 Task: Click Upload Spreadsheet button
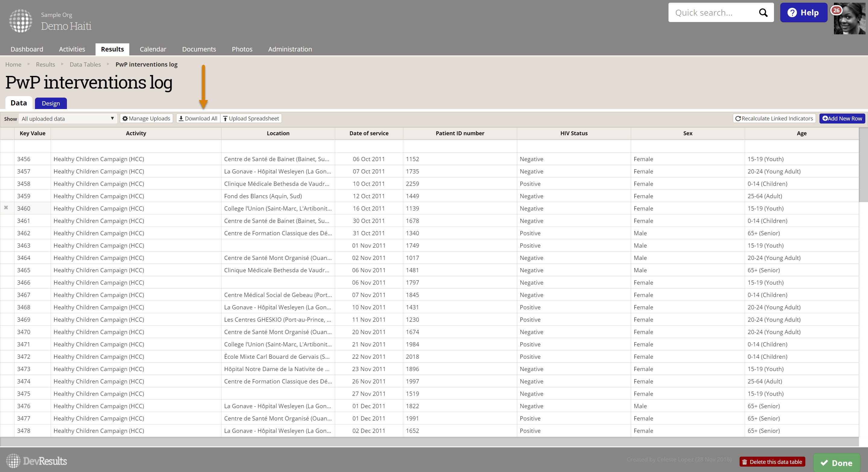[x=251, y=118]
